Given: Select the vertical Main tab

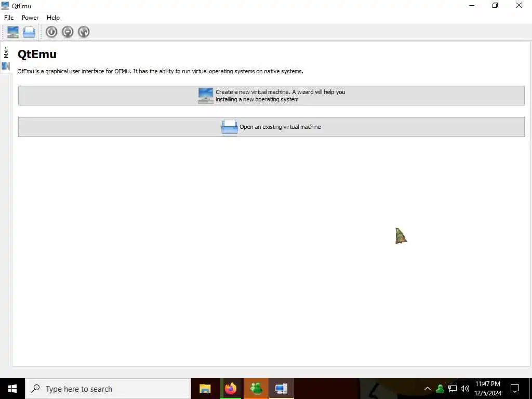Looking at the screenshot, I should point(6,57).
